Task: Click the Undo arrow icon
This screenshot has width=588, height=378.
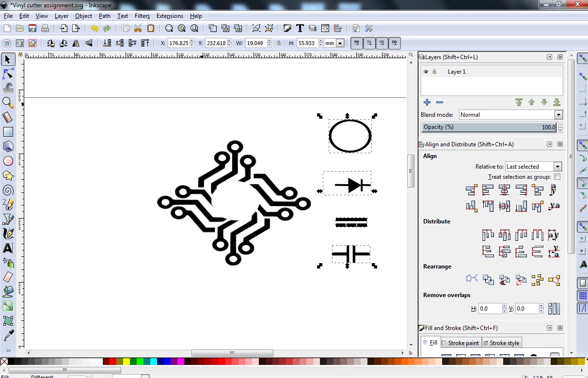Action: (x=95, y=29)
